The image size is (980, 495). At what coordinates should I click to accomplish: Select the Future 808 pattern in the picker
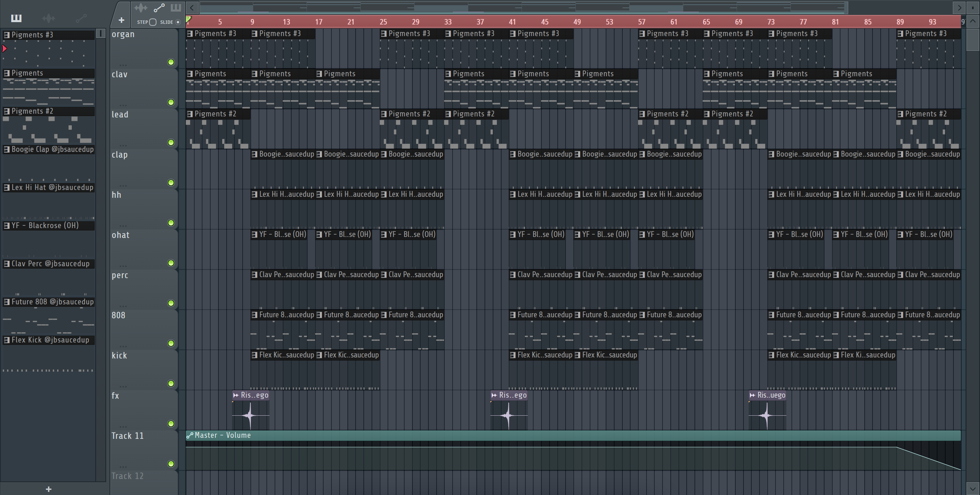point(49,302)
